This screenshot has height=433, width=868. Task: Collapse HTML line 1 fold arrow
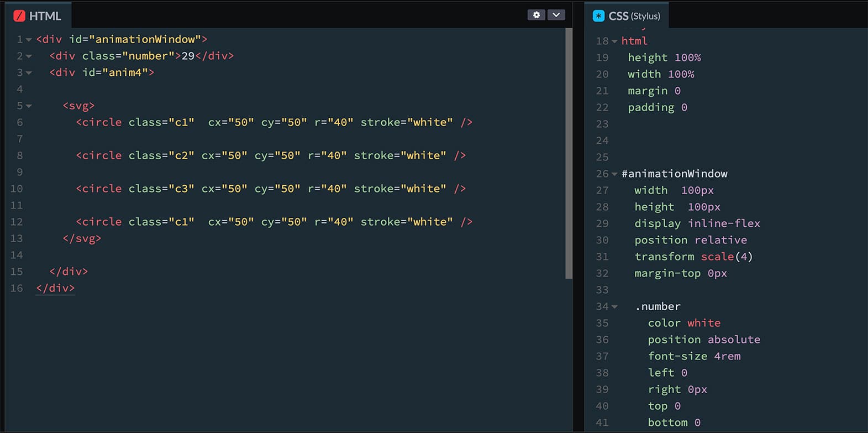pyautogui.click(x=29, y=40)
